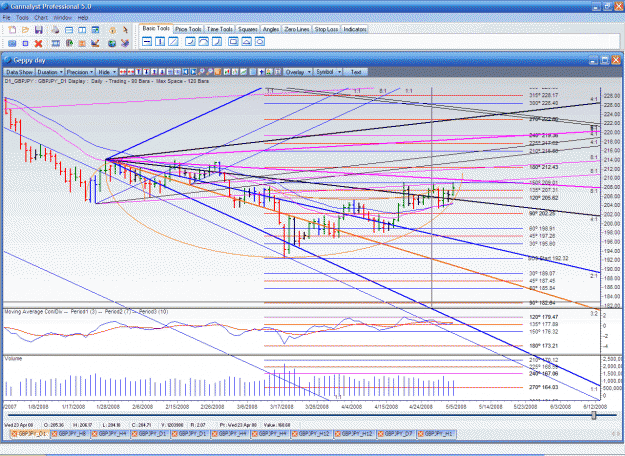Click the 180° 212.43 level label
Screen dimensions: 625x456
(544, 167)
